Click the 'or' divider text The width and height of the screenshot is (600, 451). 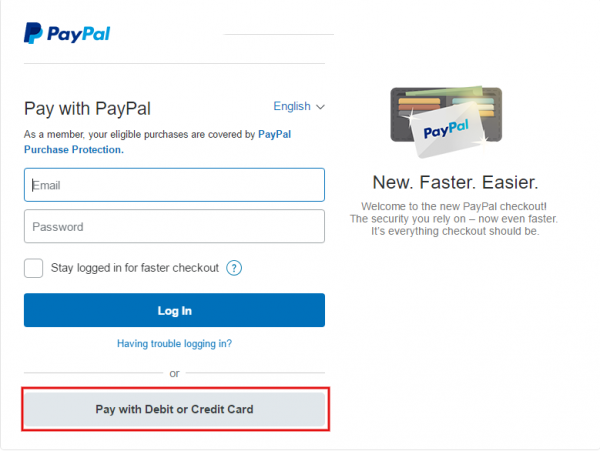tap(174, 373)
